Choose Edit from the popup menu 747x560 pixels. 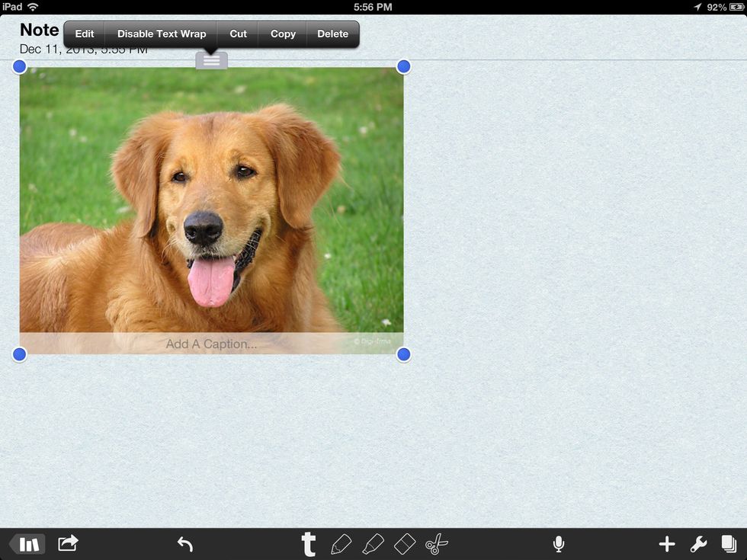[x=85, y=34]
